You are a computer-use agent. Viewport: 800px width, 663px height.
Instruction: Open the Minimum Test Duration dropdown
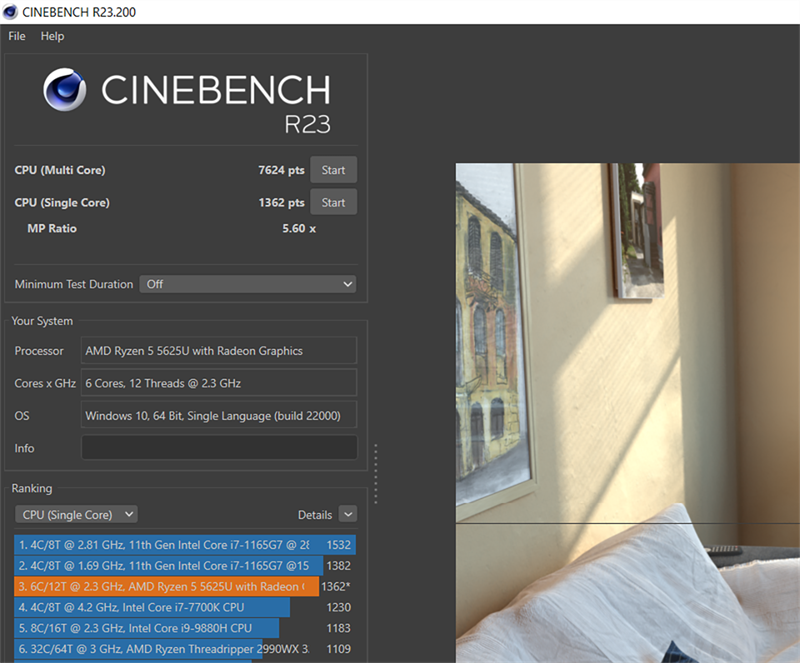247,284
